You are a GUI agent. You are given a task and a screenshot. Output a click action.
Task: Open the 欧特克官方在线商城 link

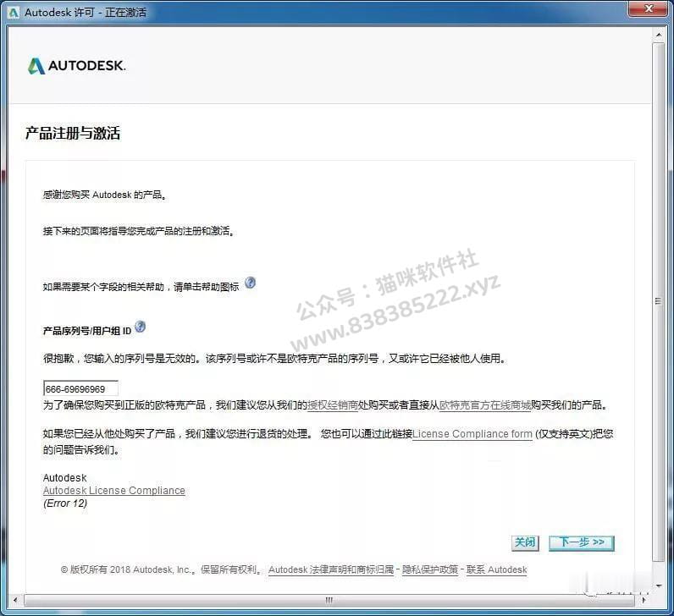click(x=485, y=405)
